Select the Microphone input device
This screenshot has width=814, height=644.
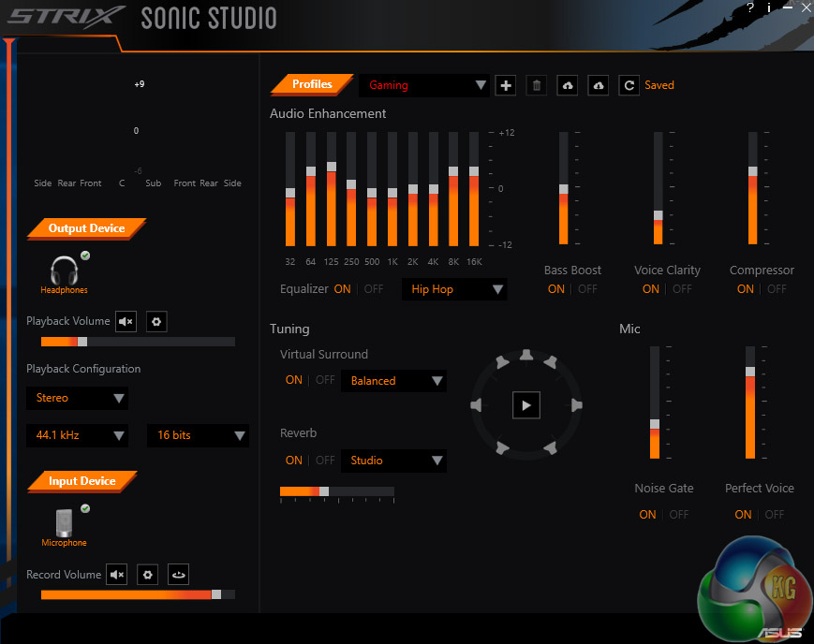coord(65,526)
